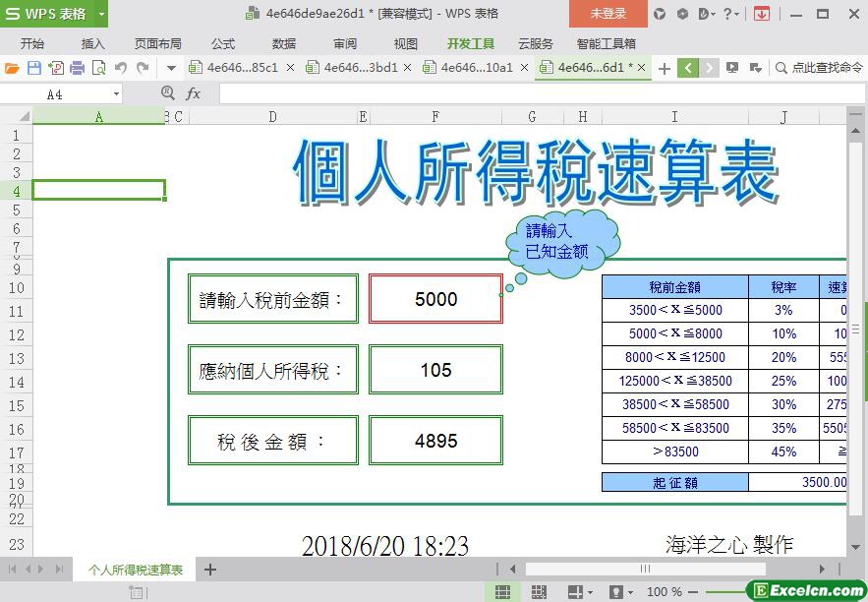Viewport: 868px width, 602px height.
Task: Click the pre-tax amount cell showing 5000
Action: pos(435,299)
